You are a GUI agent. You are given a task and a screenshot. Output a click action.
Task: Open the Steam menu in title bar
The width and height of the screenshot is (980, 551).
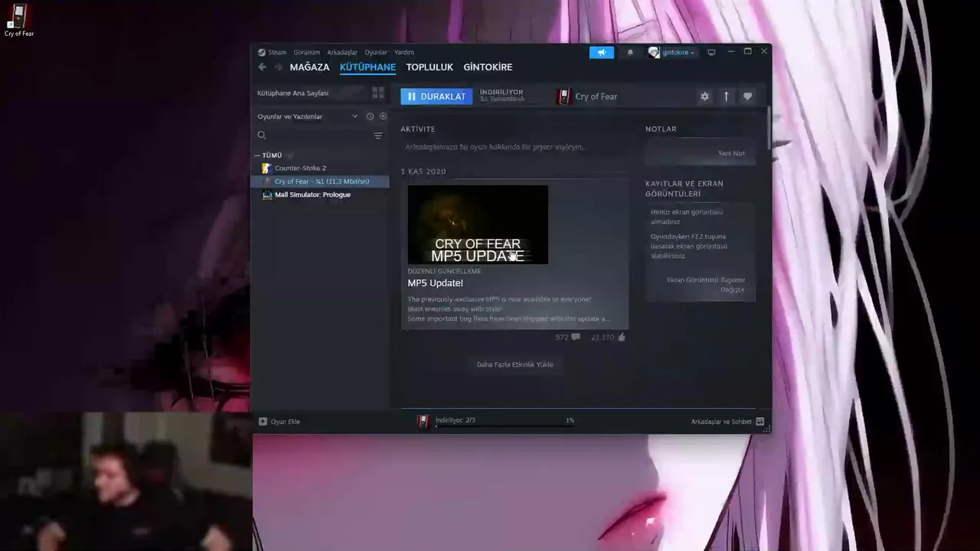pos(272,52)
